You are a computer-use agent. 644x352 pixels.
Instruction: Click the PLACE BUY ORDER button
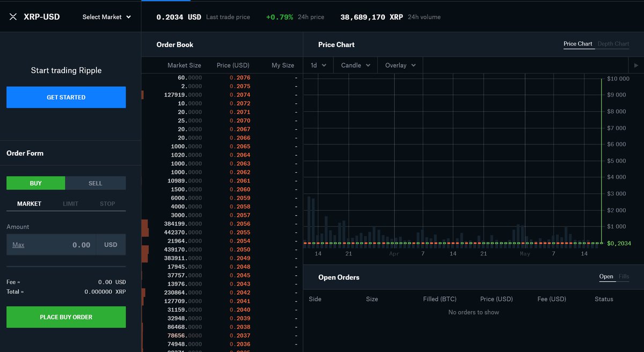pos(66,317)
